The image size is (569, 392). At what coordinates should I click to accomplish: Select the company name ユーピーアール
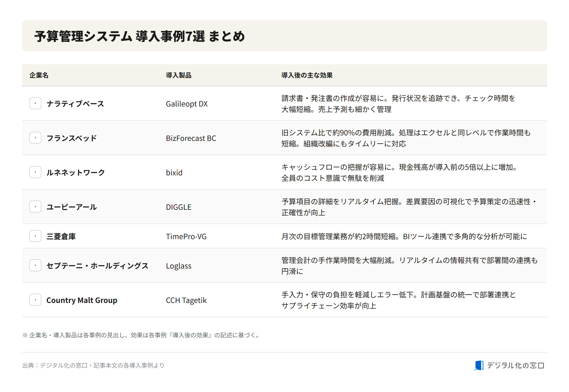click(x=72, y=207)
